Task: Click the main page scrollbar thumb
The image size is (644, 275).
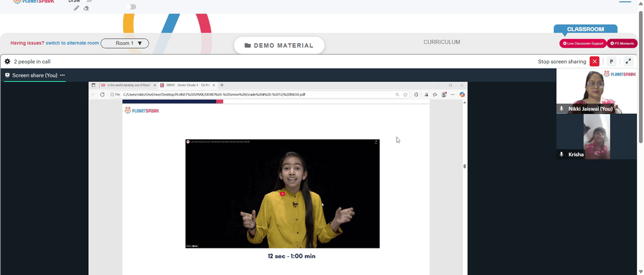Action: click(x=641, y=77)
